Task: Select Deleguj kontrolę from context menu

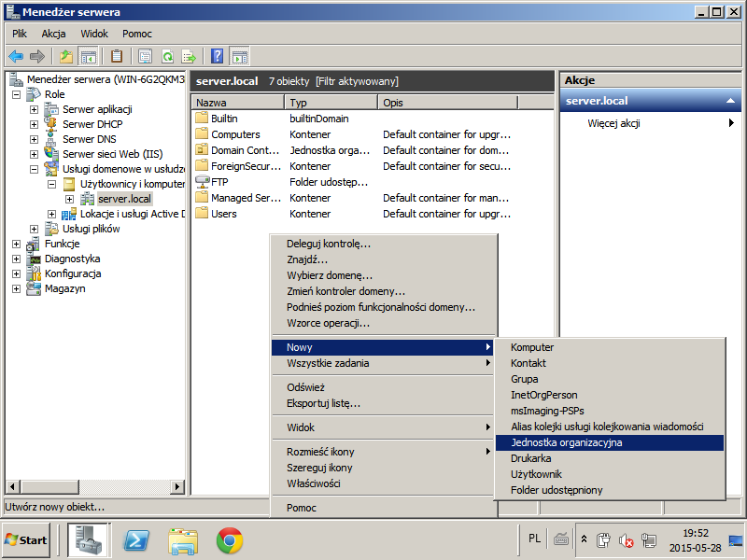Action: pos(384,244)
